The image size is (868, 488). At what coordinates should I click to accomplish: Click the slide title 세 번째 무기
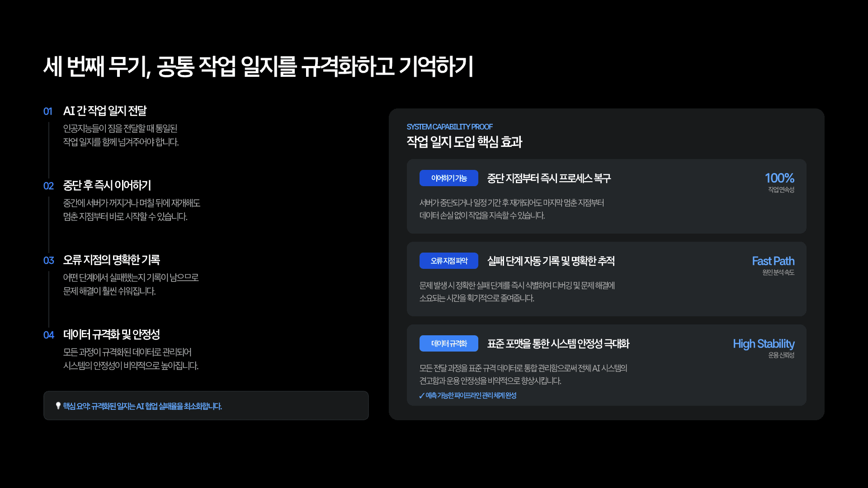[x=258, y=66]
